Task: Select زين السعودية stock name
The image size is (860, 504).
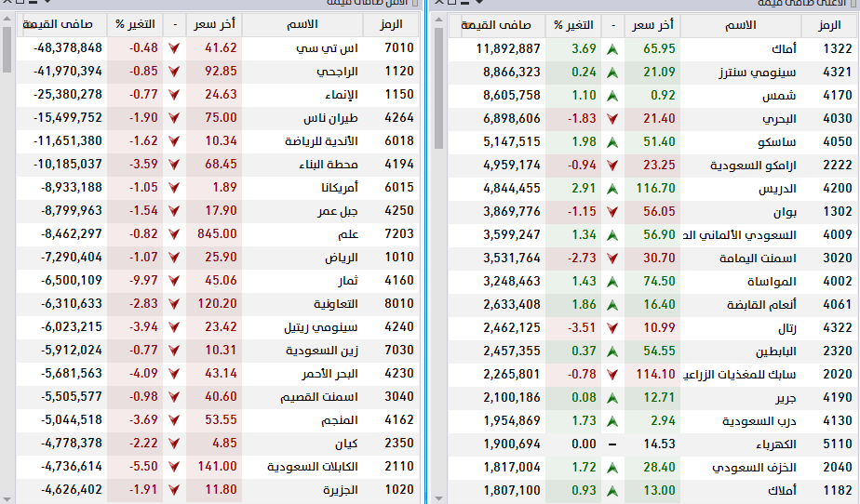Action: (322, 350)
